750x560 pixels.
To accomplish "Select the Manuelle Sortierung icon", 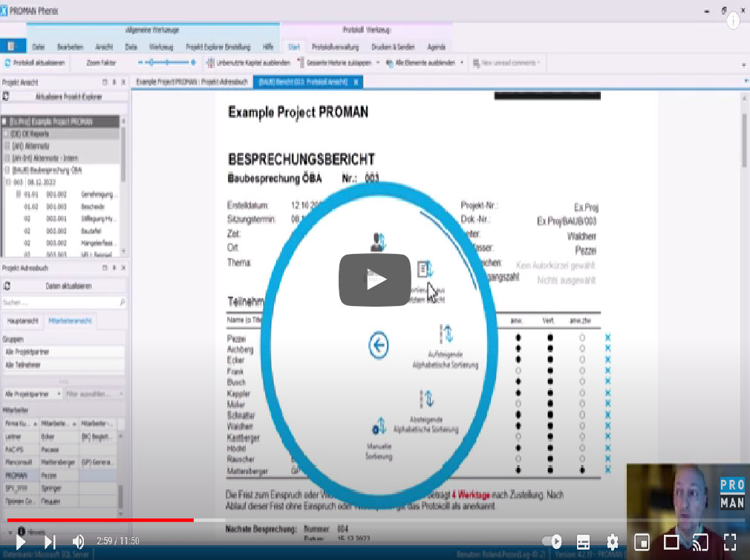I will pos(379,426).
